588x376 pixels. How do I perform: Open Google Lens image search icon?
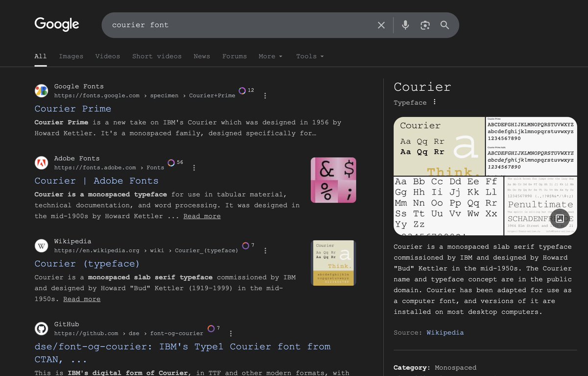click(425, 25)
